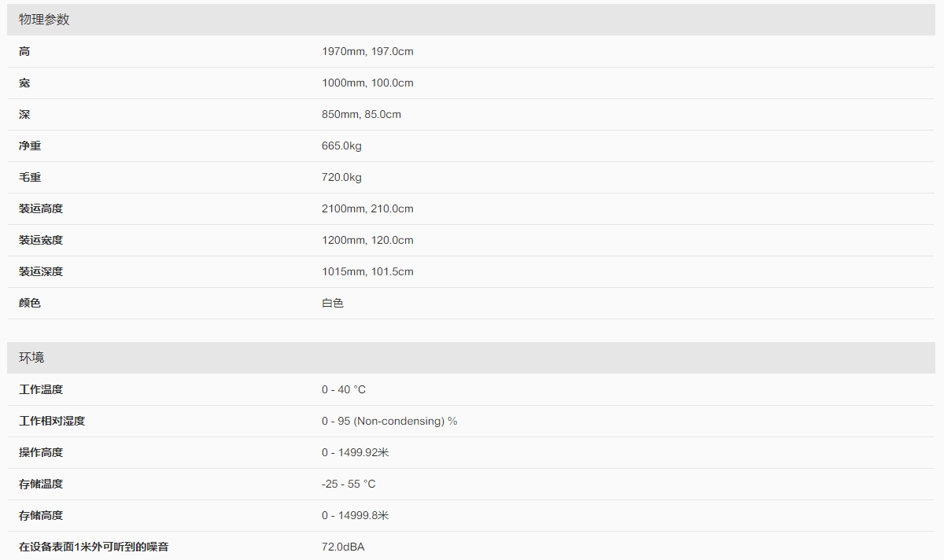This screenshot has width=944, height=560.
Task: Click the 工作温度 row label
Action: click(x=41, y=390)
